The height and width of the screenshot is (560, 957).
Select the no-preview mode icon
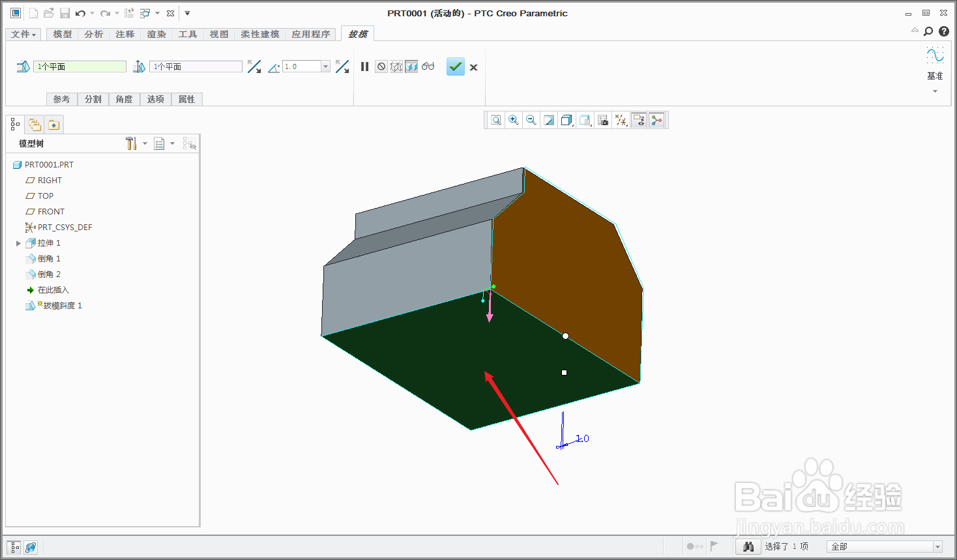(381, 66)
